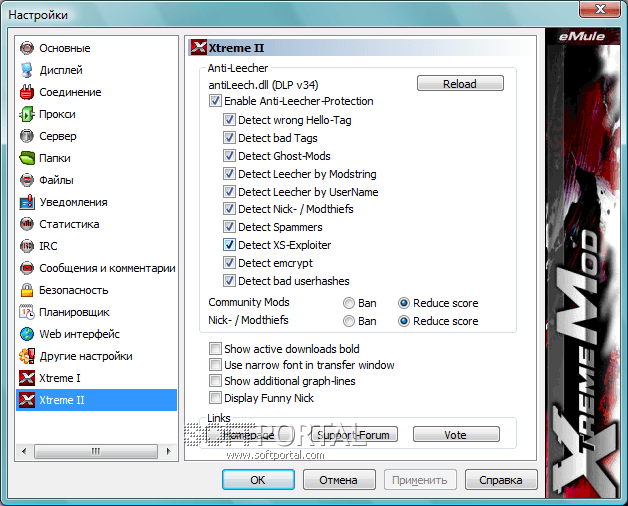This screenshot has height=506, width=628.
Task: Click the Справка help button
Action: (501, 480)
